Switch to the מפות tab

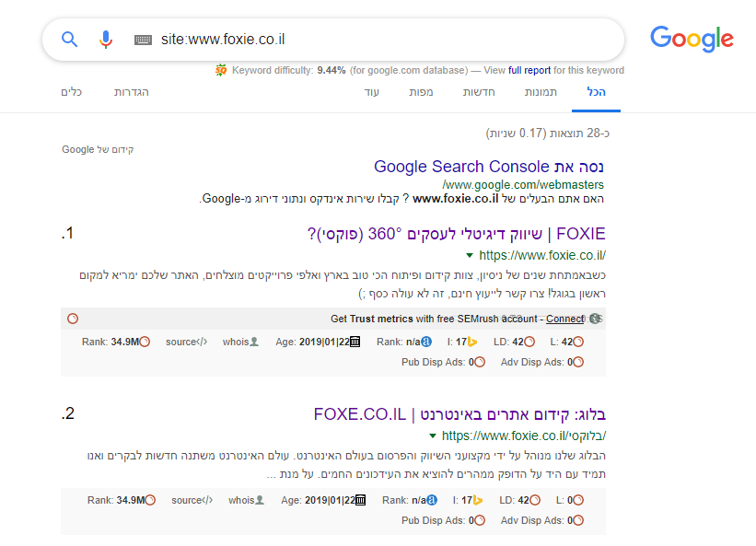coord(421,92)
